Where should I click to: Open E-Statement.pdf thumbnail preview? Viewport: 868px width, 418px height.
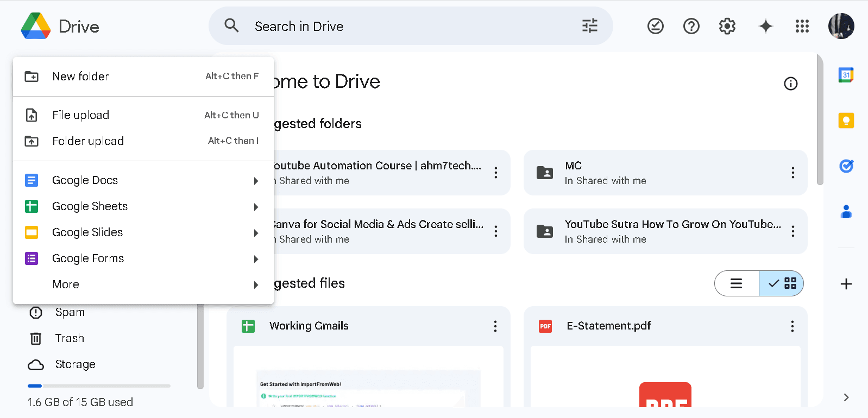[665, 377]
